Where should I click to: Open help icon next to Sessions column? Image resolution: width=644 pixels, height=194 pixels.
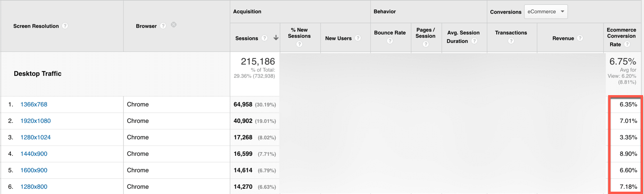pos(264,38)
